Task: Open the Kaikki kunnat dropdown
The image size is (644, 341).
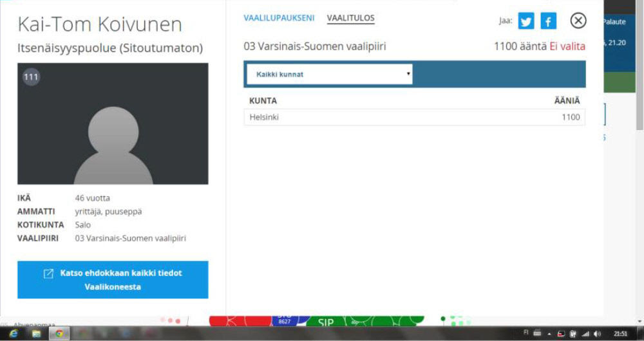Action: tap(329, 74)
